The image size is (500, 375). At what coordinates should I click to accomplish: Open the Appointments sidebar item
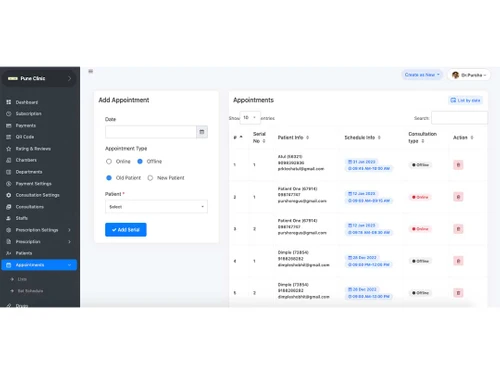(39, 265)
